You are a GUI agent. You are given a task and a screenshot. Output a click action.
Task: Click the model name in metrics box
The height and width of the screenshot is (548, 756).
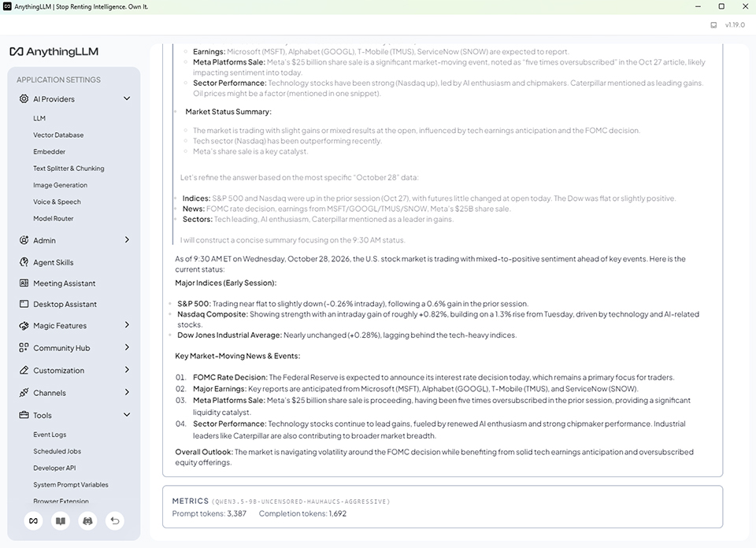301,502
